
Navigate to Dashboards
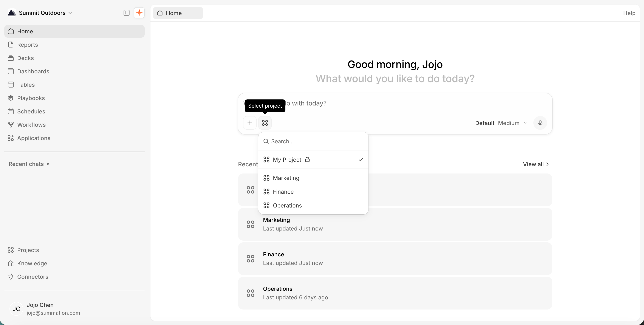[74, 71]
